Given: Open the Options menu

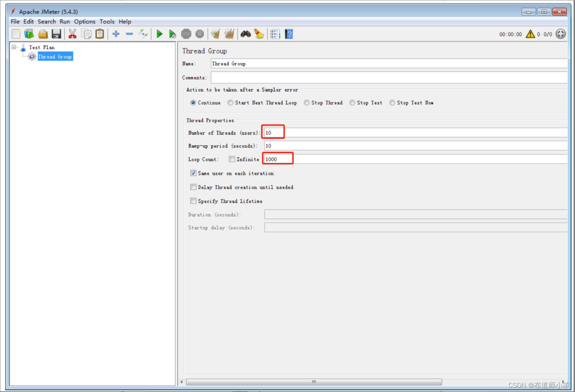Looking at the screenshot, I should tap(85, 22).
